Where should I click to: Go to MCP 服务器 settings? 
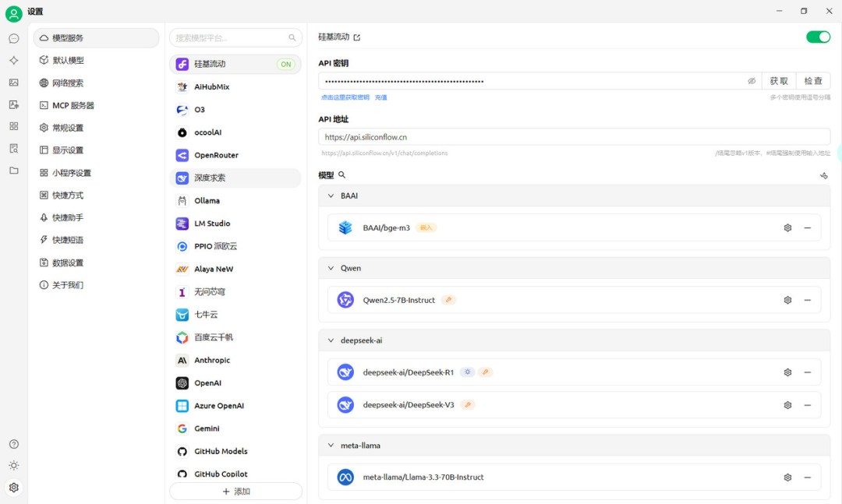pyautogui.click(x=73, y=106)
